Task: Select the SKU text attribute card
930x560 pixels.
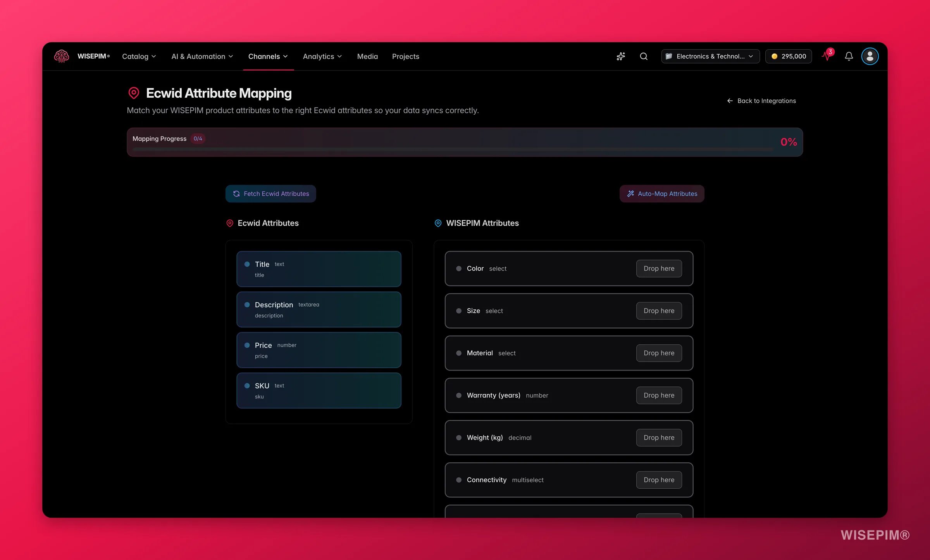Action: point(319,390)
